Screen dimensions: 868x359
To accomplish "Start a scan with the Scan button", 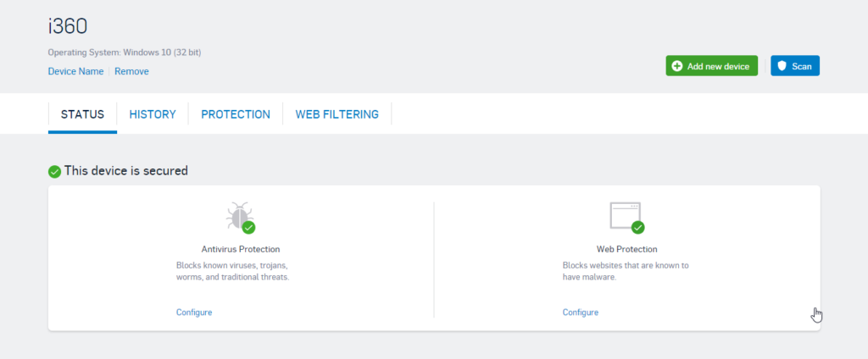I will [x=795, y=66].
